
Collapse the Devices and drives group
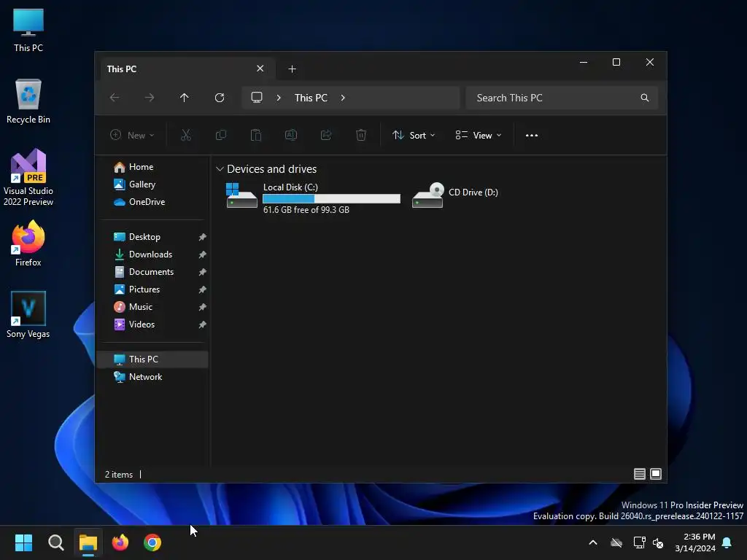coord(220,169)
